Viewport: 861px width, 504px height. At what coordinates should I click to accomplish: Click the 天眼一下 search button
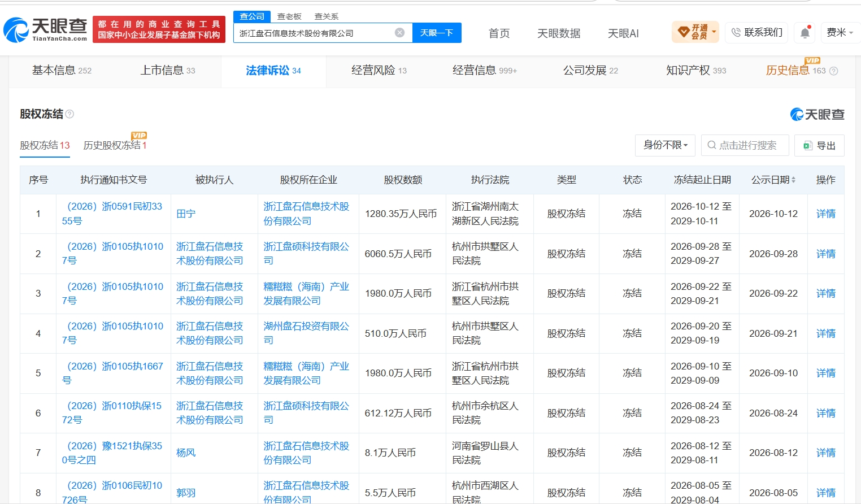pyautogui.click(x=437, y=33)
